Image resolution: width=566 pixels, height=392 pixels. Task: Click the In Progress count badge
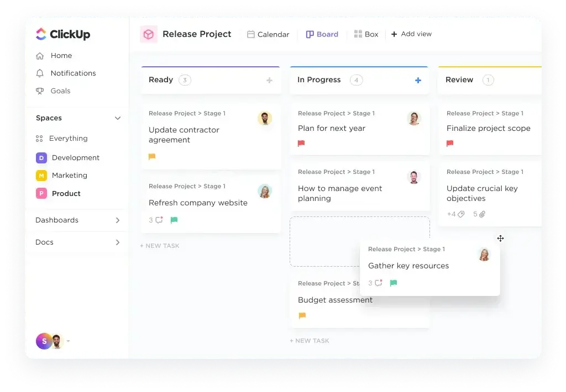[x=357, y=80]
